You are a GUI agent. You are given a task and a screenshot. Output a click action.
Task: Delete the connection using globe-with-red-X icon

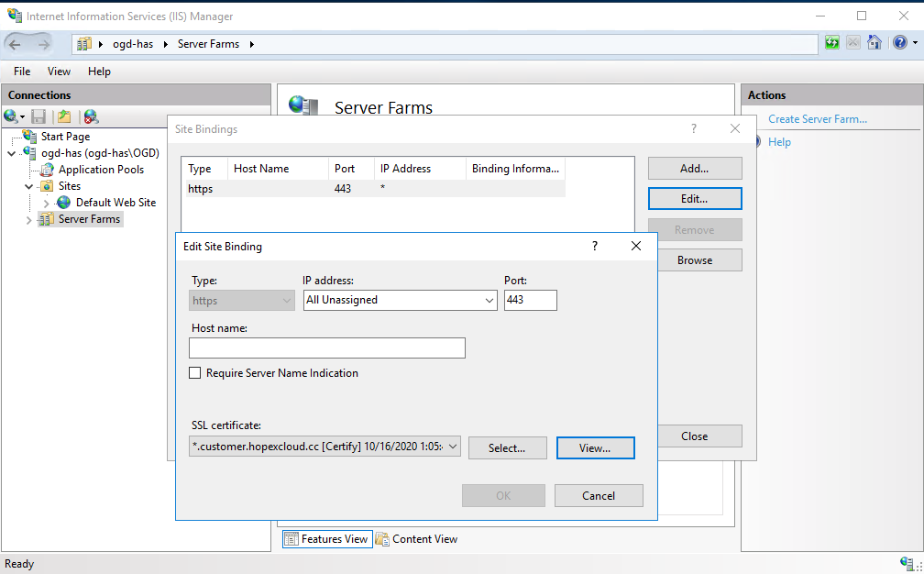(x=92, y=116)
